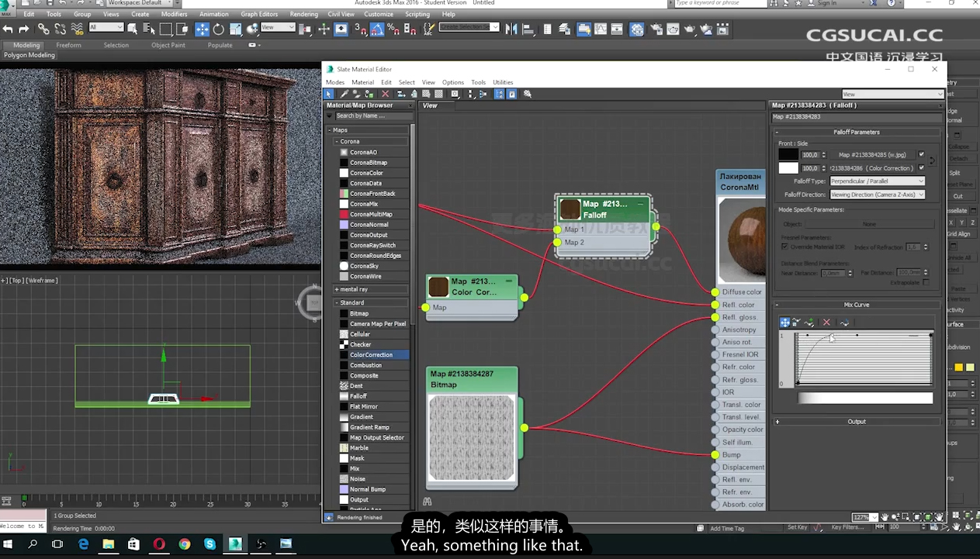Toggle the Override Material IOR checkbox
Screen dimensions: 980x559
784,247
